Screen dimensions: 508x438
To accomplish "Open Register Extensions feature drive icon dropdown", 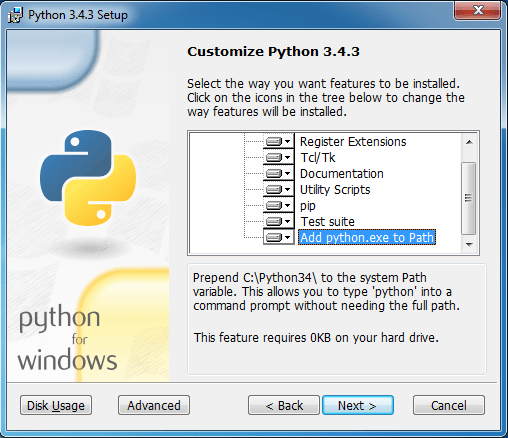I will tap(278, 142).
